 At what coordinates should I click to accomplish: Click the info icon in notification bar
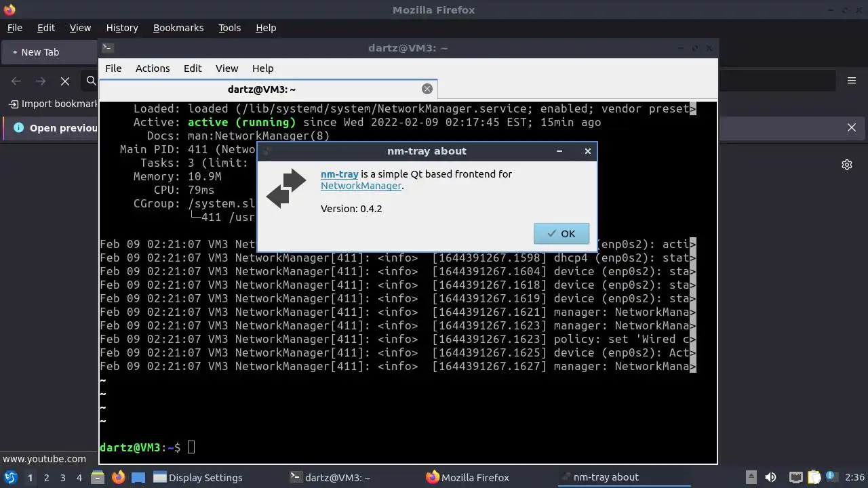[x=18, y=127]
